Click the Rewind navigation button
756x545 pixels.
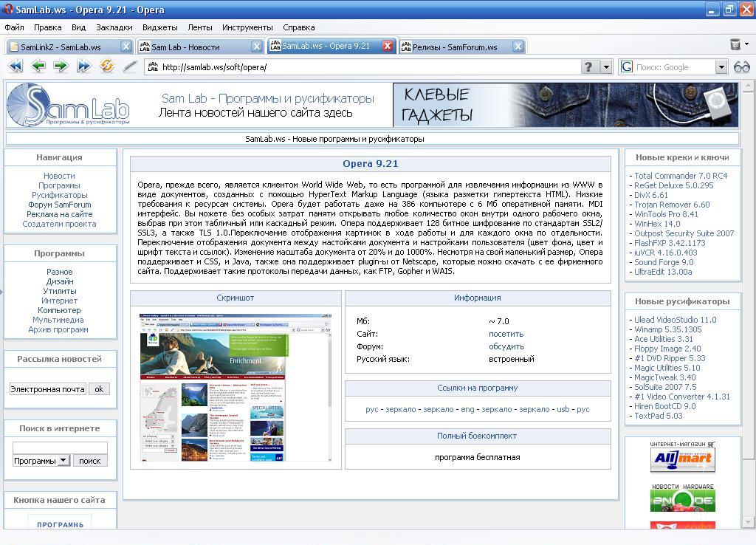point(16,66)
